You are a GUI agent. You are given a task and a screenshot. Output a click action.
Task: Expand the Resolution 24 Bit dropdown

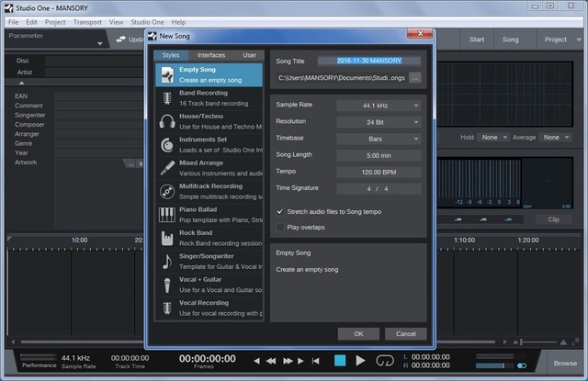(379, 121)
